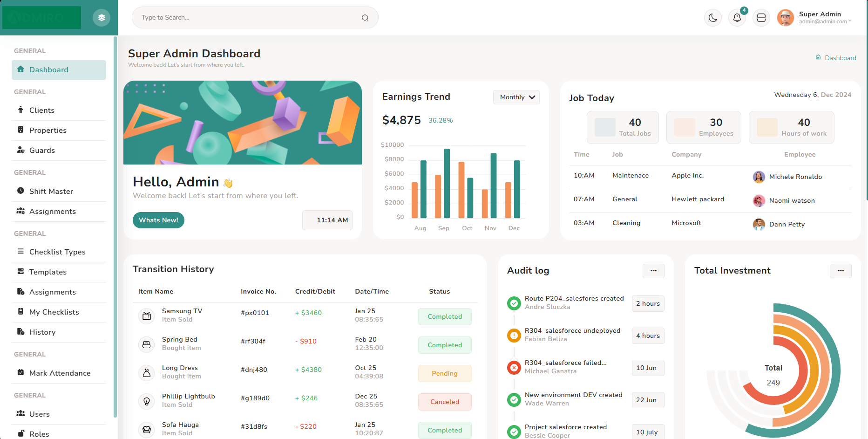Toggle dark mode with moon icon

[712, 18]
